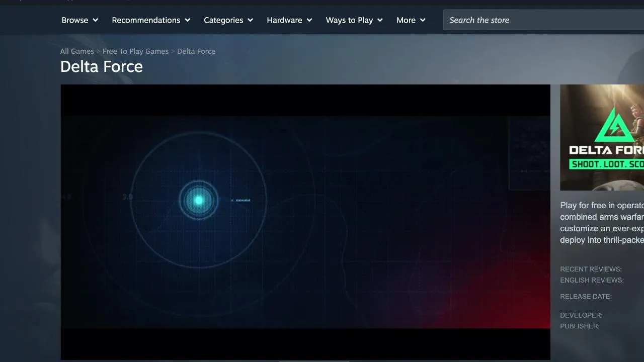Select the Delta Force breadcrumb link
The height and width of the screenshot is (362, 644).
coord(196,51)
